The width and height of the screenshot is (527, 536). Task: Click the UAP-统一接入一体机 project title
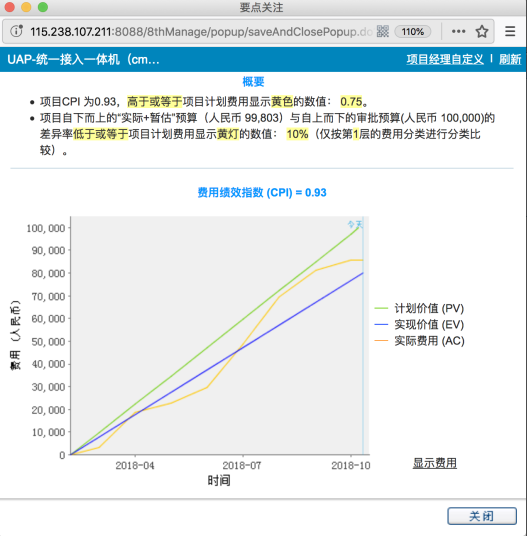tap(83, 59)
